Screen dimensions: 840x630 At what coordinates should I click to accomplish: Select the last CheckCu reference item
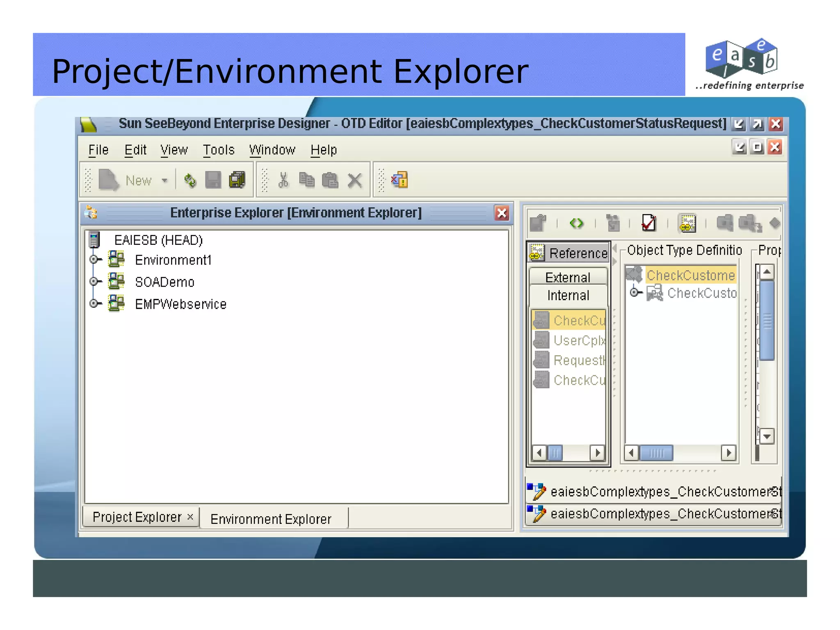(x=569, y=380)
